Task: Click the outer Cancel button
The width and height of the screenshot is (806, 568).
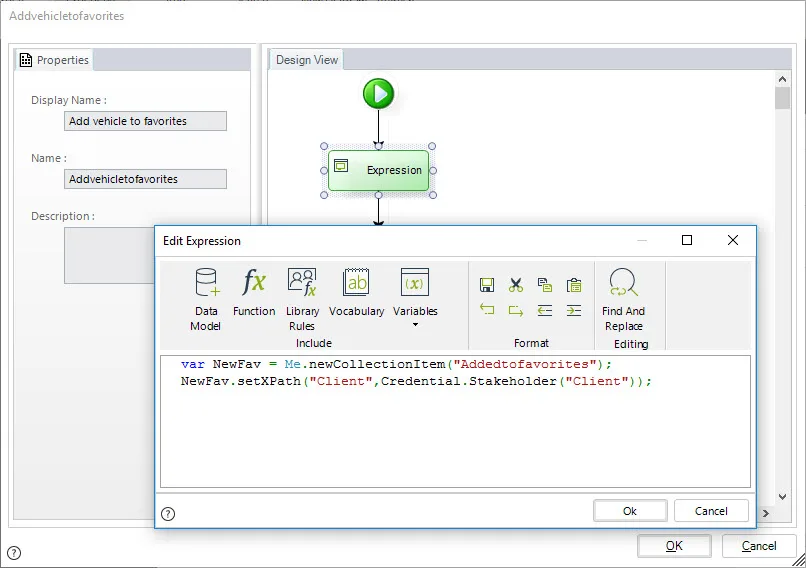Action: [759, 546]
